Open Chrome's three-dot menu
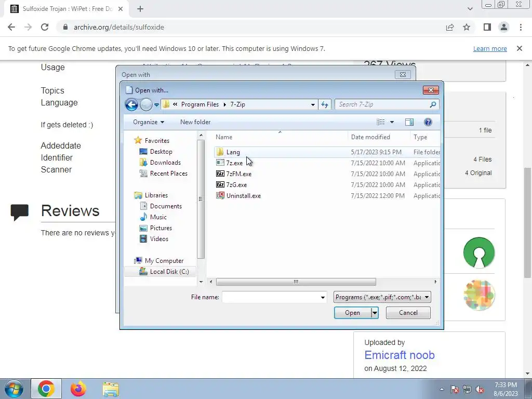The image size is (532, 399). coord(521,27)
